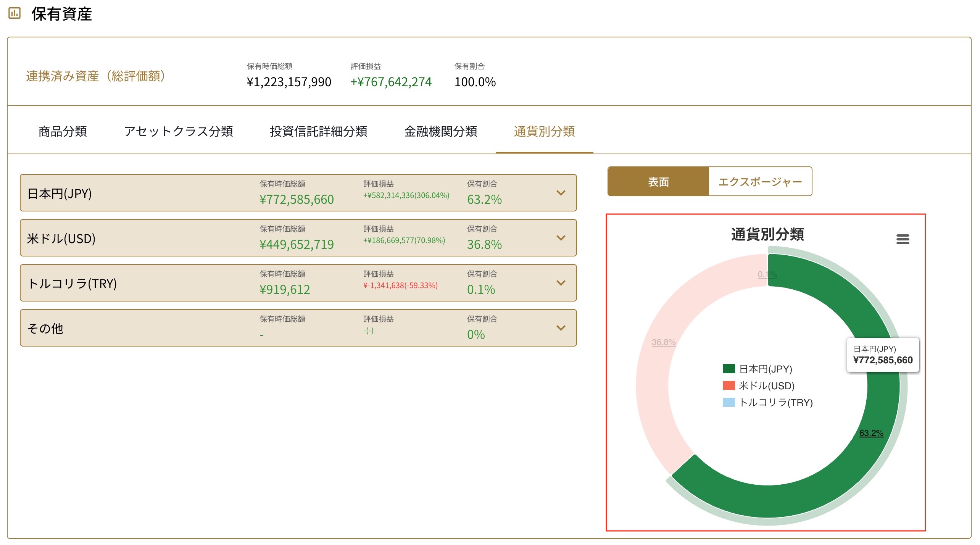980x545 pixels.
Task: Click the その他 row title
Action: [x=45, y=329]
